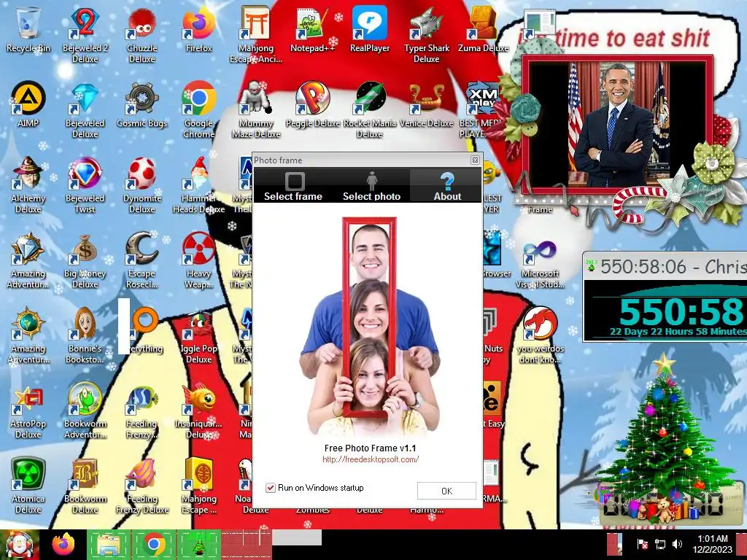Launch Bonnie's Bookstore shortcut
This screenshot has width=747, height=560.
pyautogui.click(x=85, y=335)
